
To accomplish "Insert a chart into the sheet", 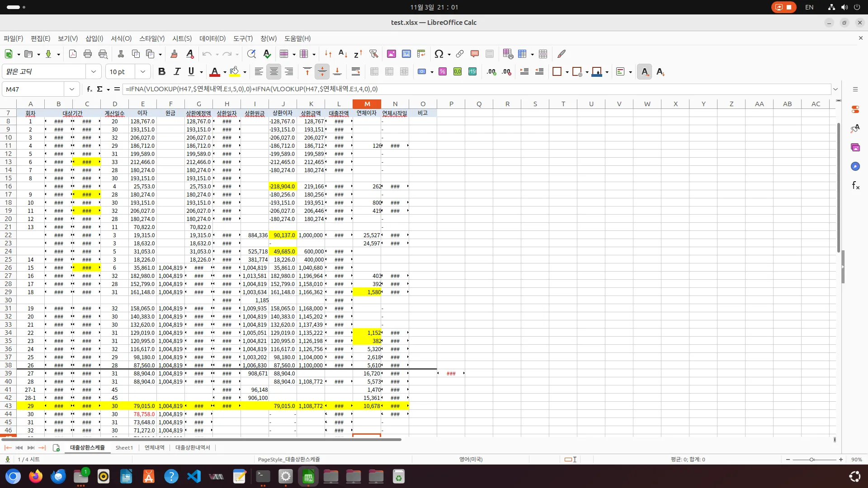I will 406,54.
